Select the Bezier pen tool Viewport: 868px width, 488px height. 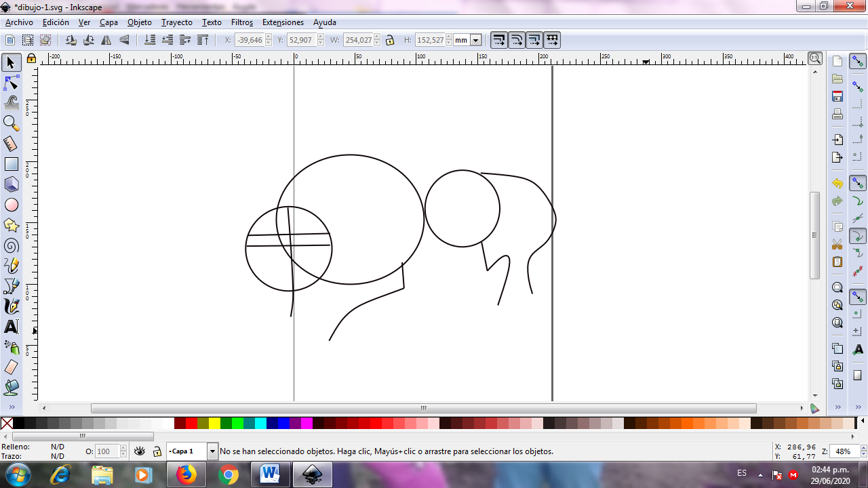11,286
